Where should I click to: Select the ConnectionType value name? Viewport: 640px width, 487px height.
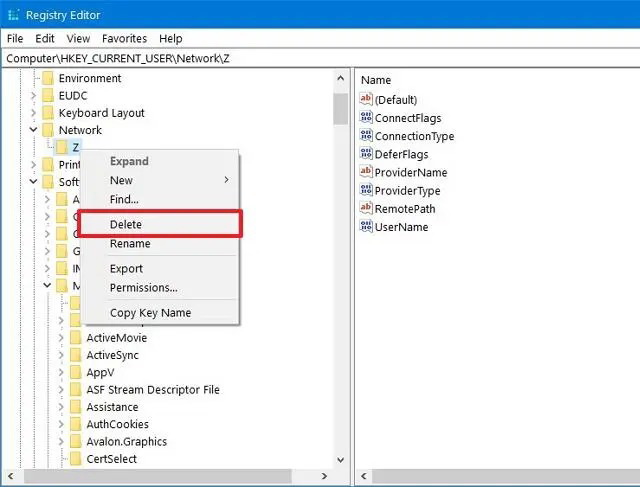[x=414, y=136]
